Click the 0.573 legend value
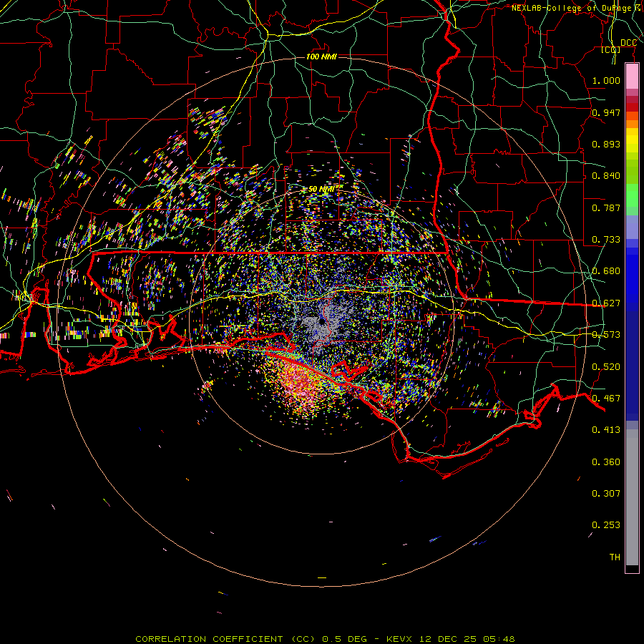 click(606, 335)
